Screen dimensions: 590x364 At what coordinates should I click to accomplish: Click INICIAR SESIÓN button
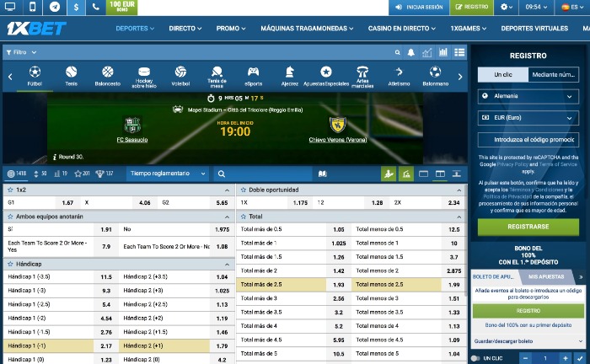[419, 7]
